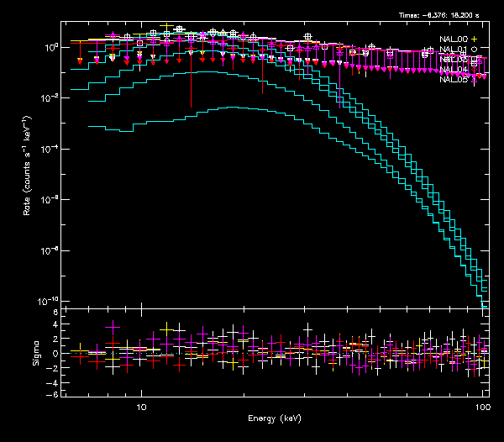
Task: Pick the NAI_02 legend entry text
Action: tap(454, 60)
